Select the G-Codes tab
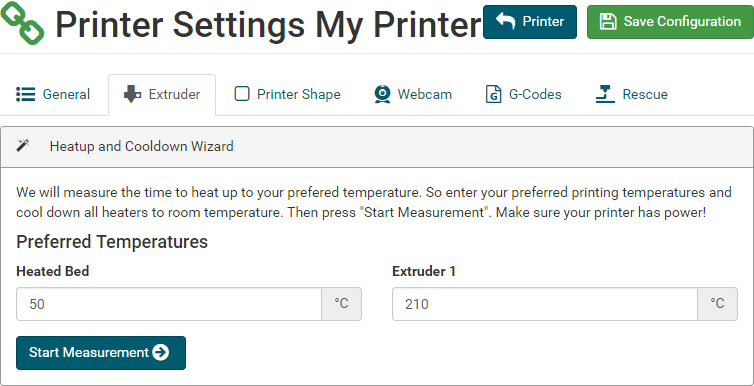This screenshot has height=386, width=754. pos(524,94)
